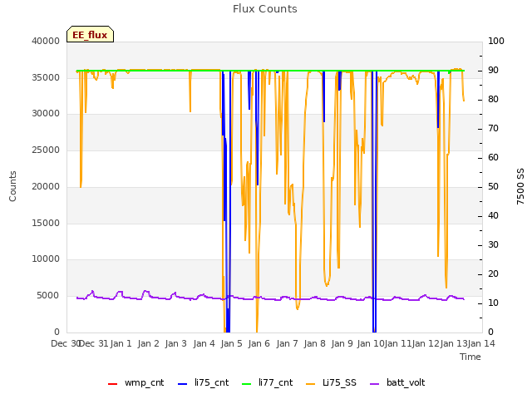This screenshot has height=399, width=532.
Task: Click the orange Li75_SS legend swatch
Action: point(310,384)
